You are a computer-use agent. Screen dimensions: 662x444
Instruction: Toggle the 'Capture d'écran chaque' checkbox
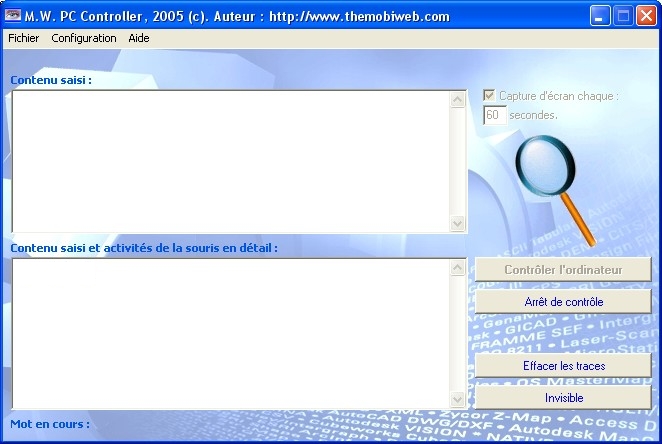489,96
